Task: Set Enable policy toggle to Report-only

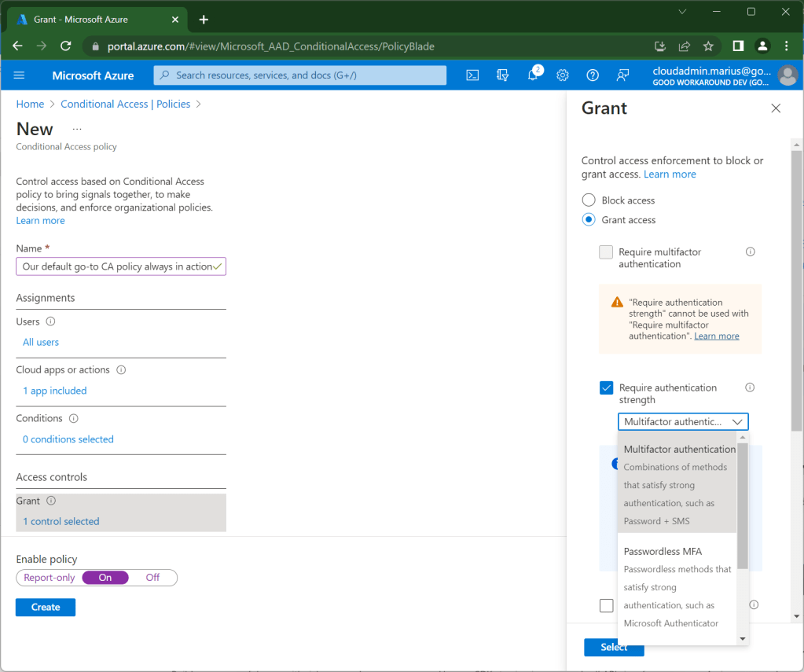Action: pyautogui.click(x=50, y=578)
